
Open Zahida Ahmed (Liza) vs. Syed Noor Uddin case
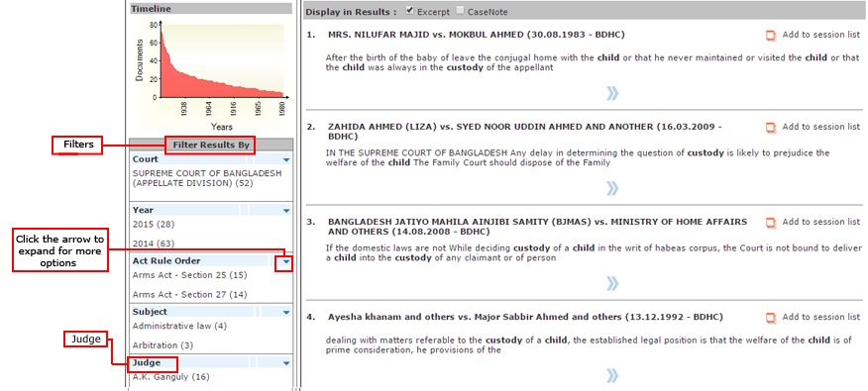(525, 131)
